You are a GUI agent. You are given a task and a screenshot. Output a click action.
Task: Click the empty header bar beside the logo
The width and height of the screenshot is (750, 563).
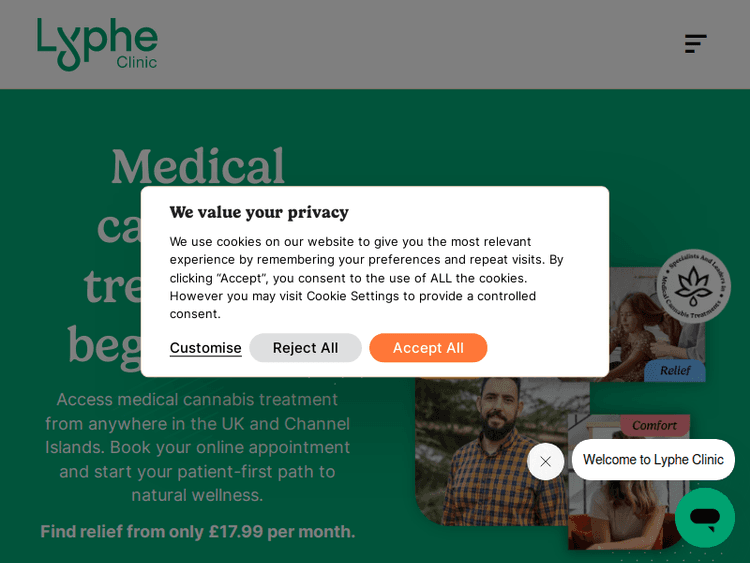click(420, 44)
